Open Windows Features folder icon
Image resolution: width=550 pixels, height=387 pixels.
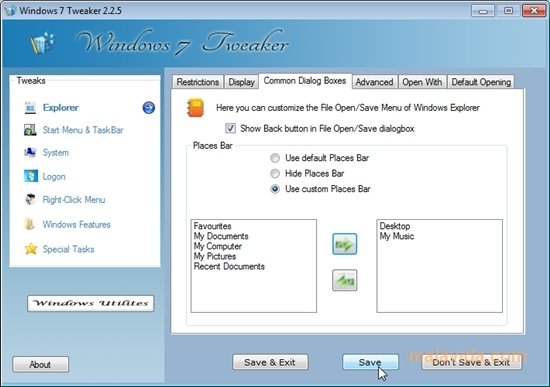(x=29, y=224)
